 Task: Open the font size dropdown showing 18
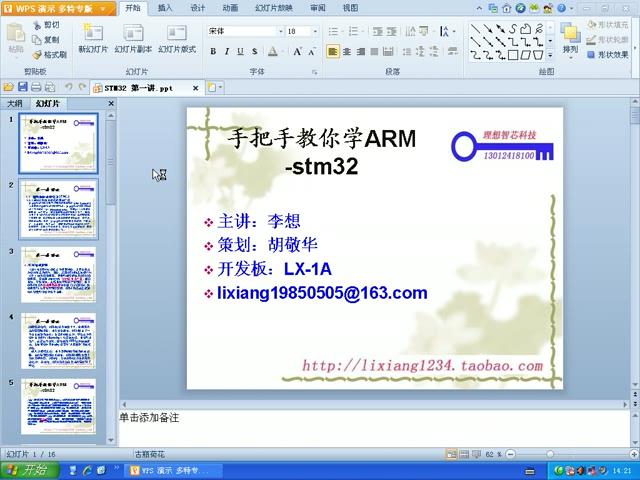[315, 31]
